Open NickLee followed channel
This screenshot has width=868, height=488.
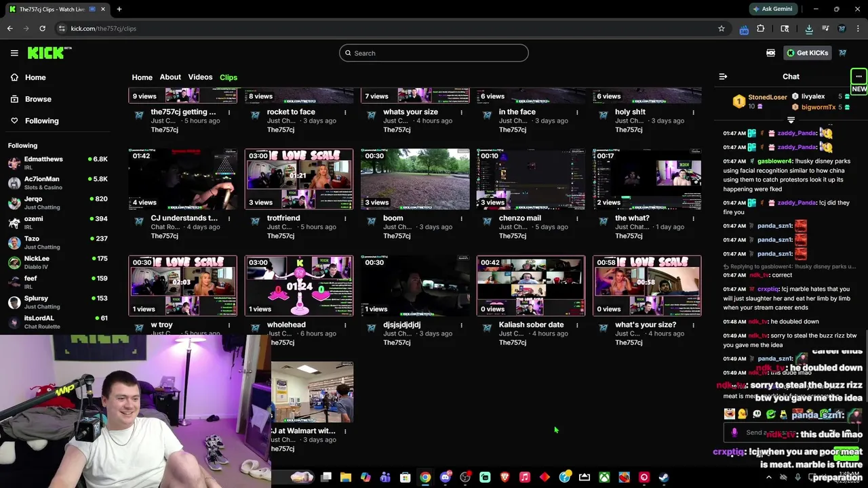58,262
